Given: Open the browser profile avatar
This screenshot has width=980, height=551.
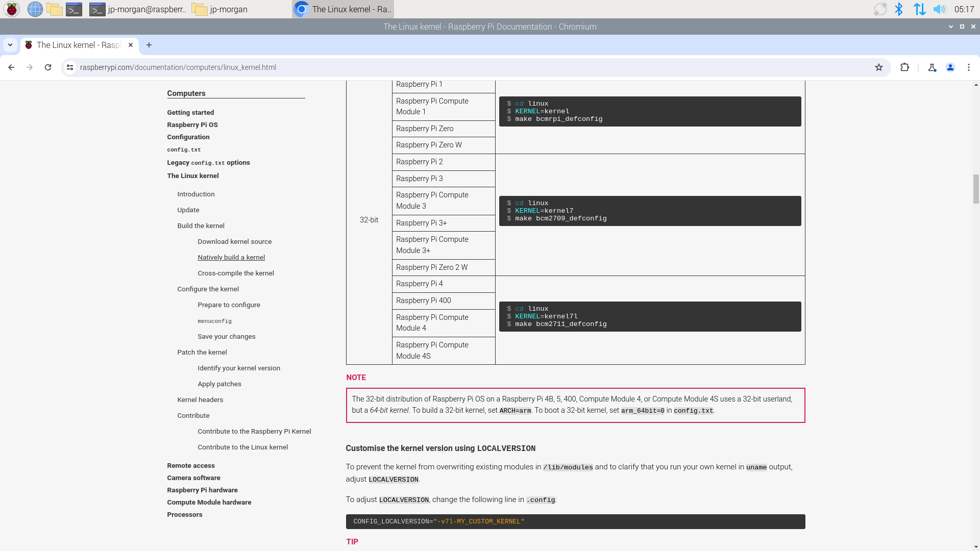Looking at the screenshot, I should (x=950, y=67).
